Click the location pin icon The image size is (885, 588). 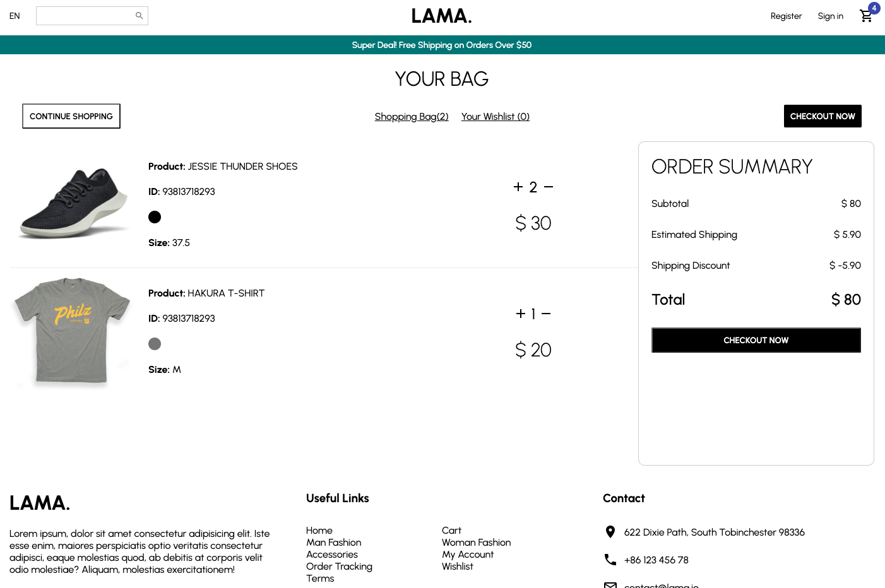click(610, 532)
